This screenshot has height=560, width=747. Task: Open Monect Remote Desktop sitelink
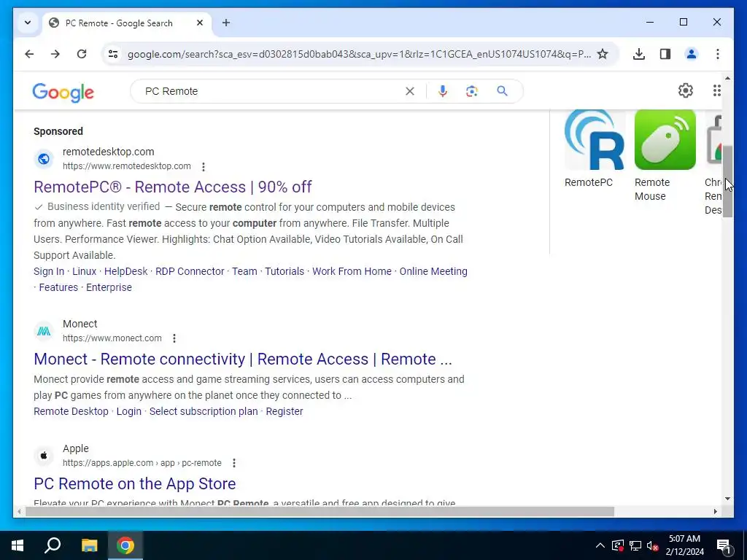(x=71, y=411)
